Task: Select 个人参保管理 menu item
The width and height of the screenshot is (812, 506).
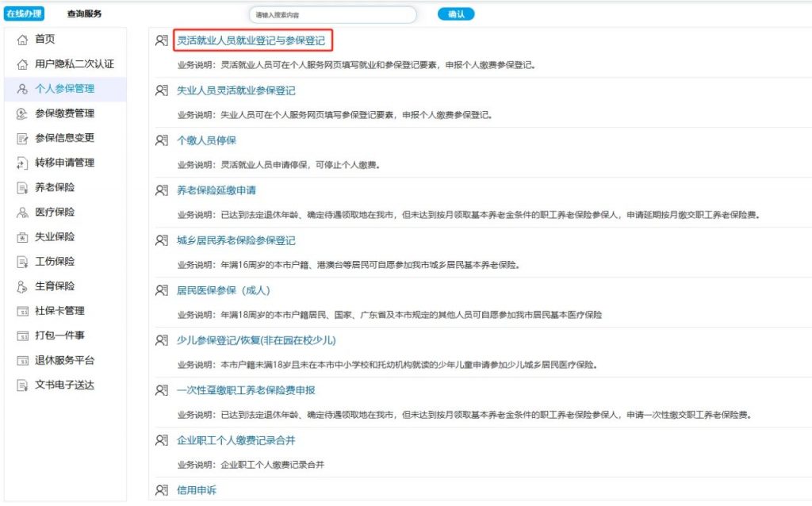Action: (x=65, y=89)
